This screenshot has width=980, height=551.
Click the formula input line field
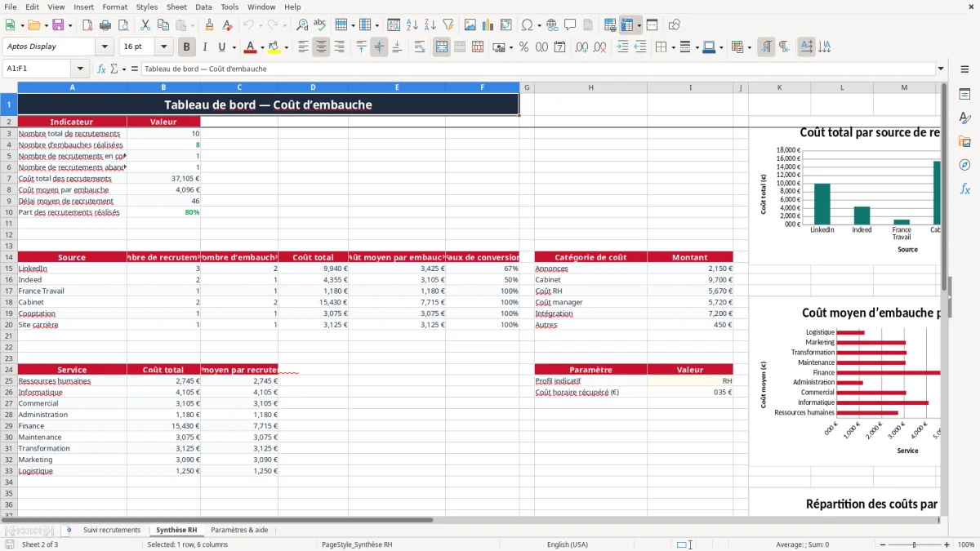tap(537, 69)
